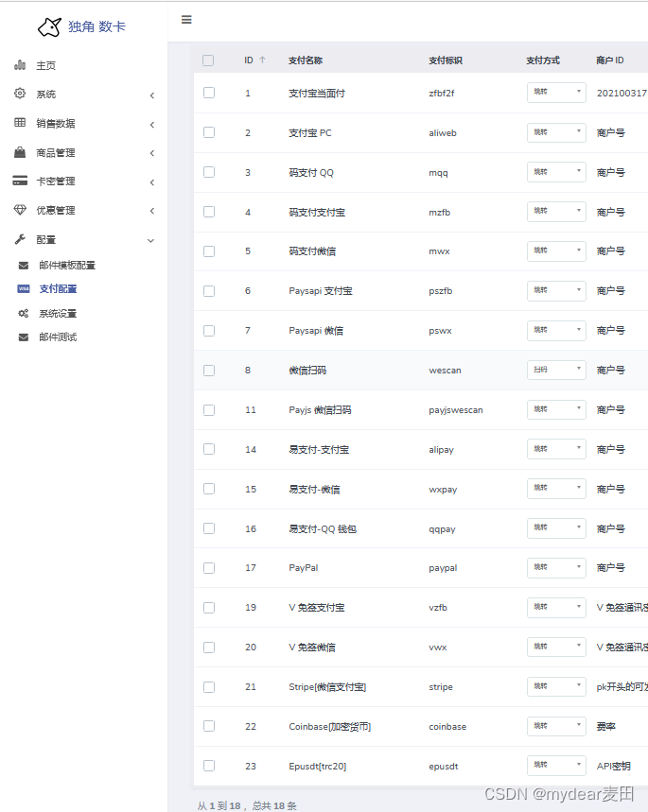Expand the 系统 menu chevron
The width and height of the screenshot is (648, 812).
pos(152,95)
